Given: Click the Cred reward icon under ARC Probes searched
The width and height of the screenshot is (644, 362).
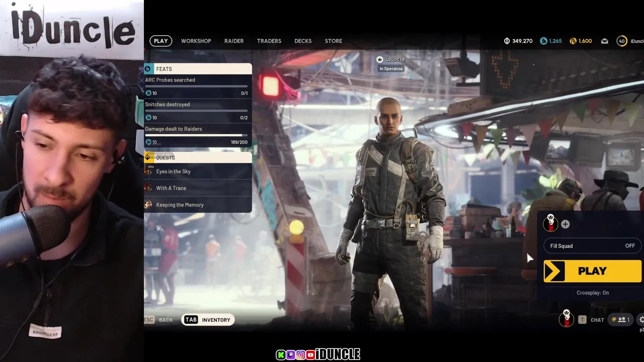Looking at the screenshot, I should [x=148, y=93].
